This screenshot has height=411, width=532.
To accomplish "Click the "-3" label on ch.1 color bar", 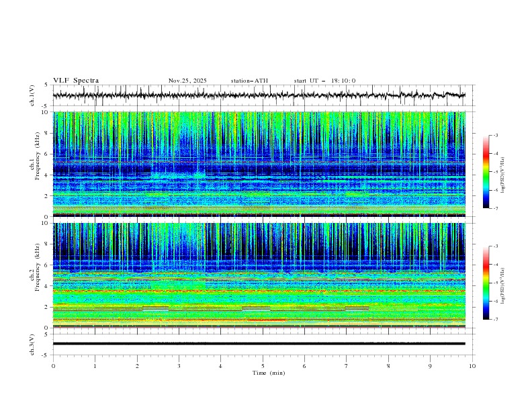I will pyautogui.click(x=496, y=135).
